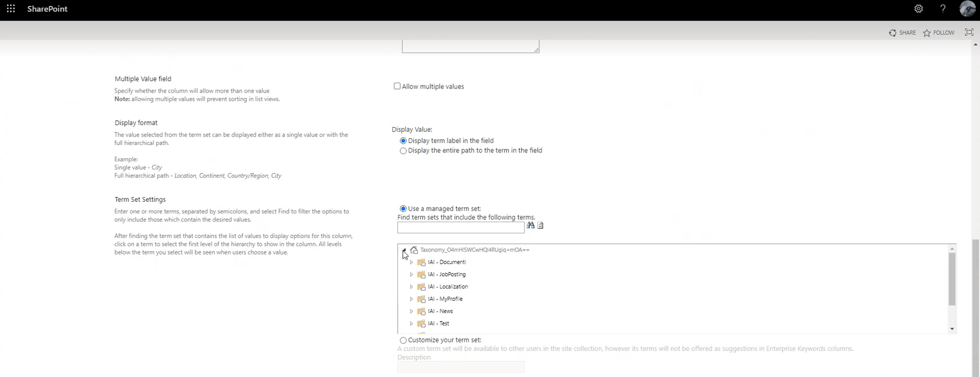Image resolution: width=980 pixels, height=377 pixels.
Task: Expand the IAI - Localization group
Action: 411,287
